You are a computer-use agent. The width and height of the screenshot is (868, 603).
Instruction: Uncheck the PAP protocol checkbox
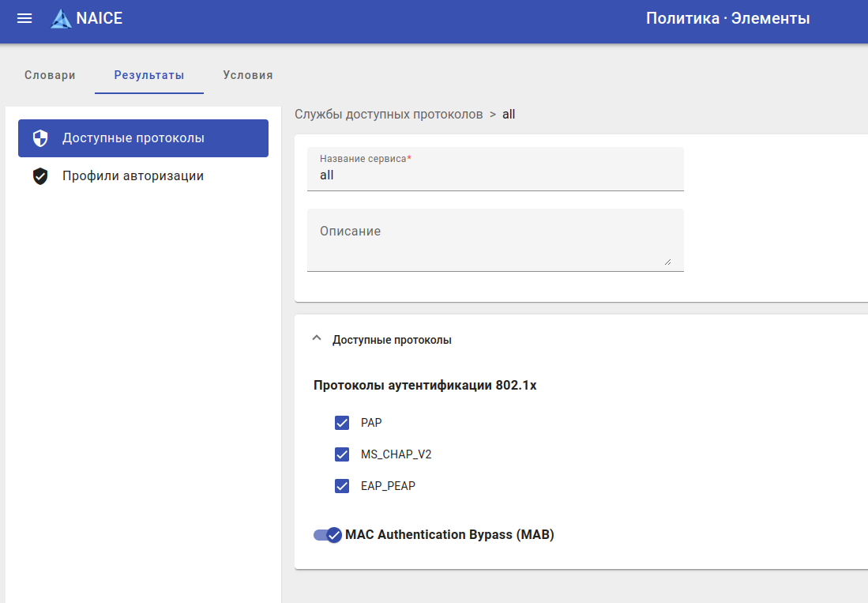pyautogui.click(x=342, y=423)
